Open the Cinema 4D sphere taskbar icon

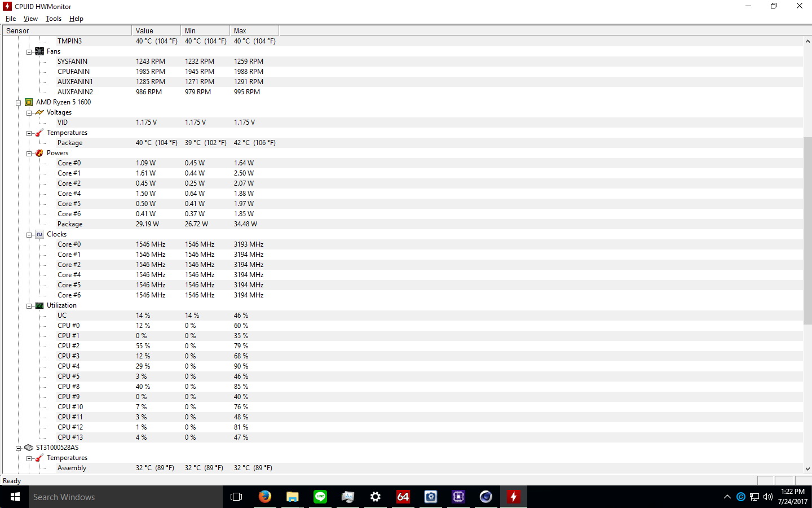click(486, 497)
